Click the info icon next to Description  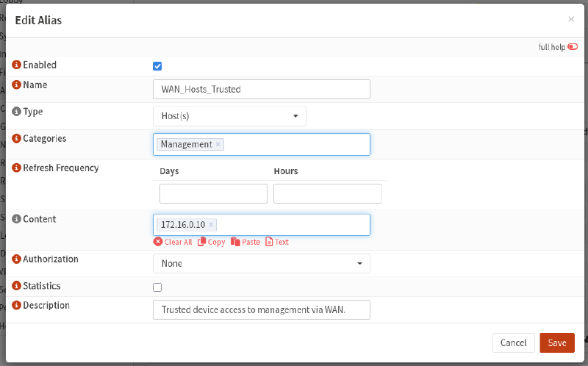click(x=16, y=305)
